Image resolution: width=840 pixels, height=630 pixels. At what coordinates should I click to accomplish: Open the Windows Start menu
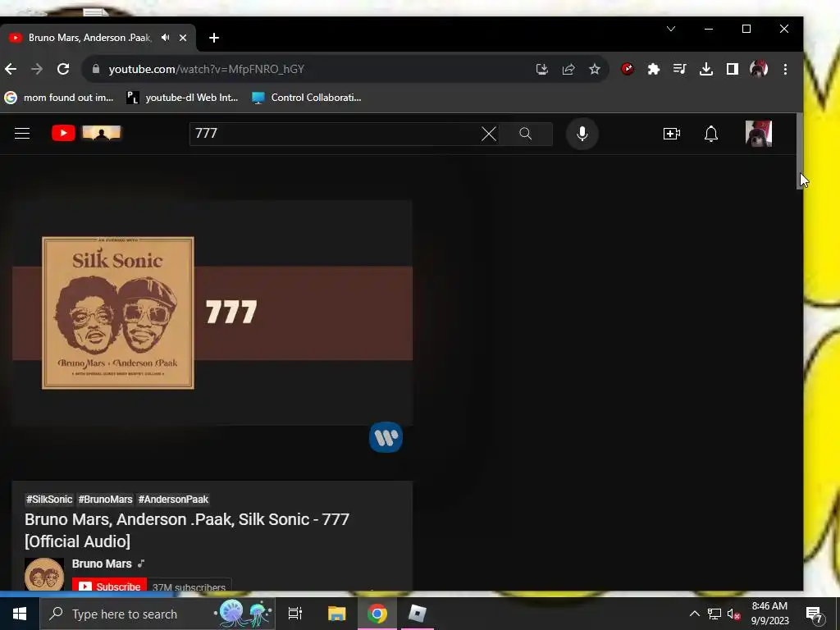[x=20, y=614]
